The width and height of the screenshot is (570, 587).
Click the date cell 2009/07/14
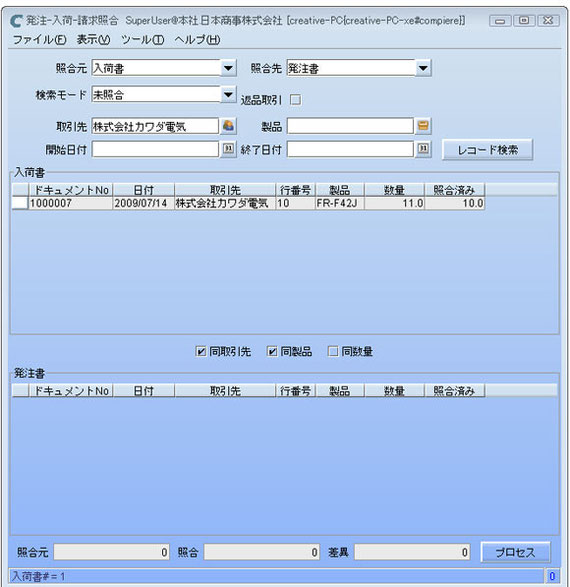click(x=143, y=203)
